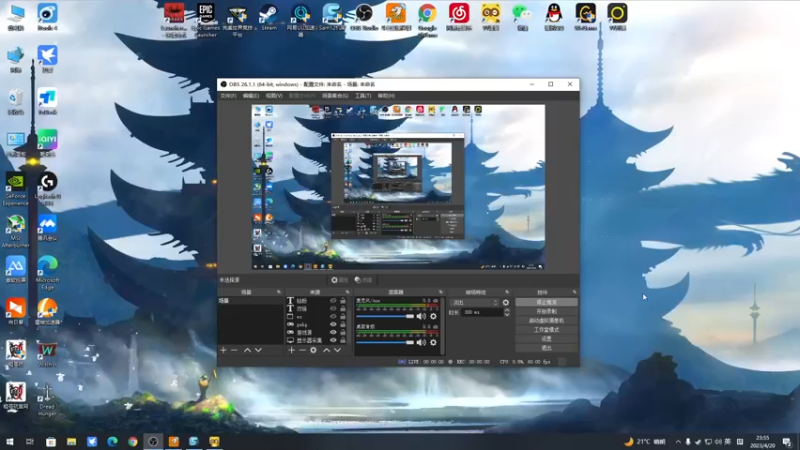Open Microsoft Edge desktop icon
This screenshot has height=450, width=800.
coord(47,273)
